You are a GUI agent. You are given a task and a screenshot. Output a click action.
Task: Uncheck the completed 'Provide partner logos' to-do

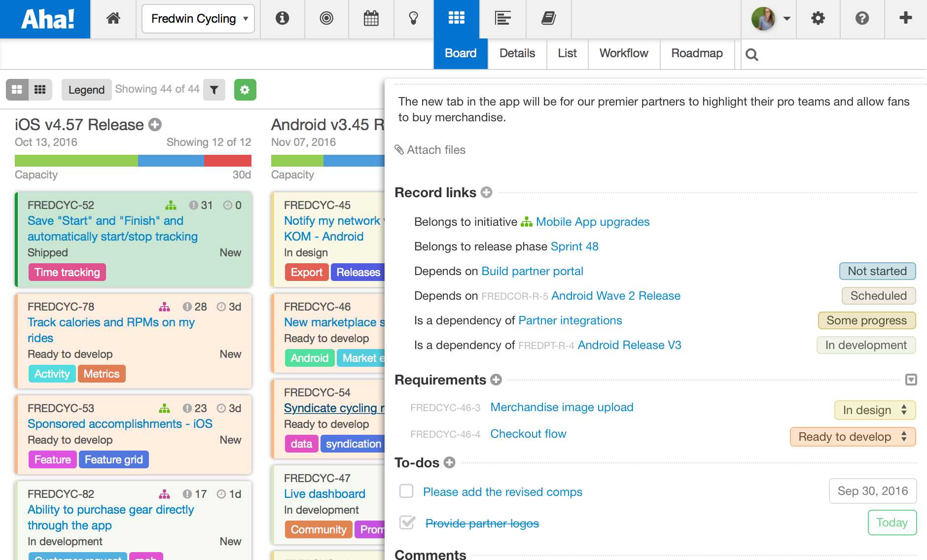pos(406,524)
